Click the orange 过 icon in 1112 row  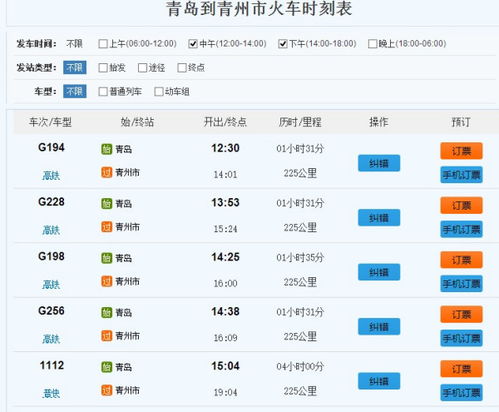[x=107, y=390]
